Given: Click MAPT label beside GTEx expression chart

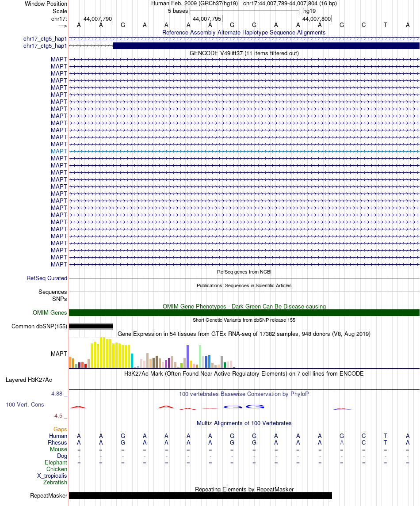Looking at the screenshot, I should point(59,354).
